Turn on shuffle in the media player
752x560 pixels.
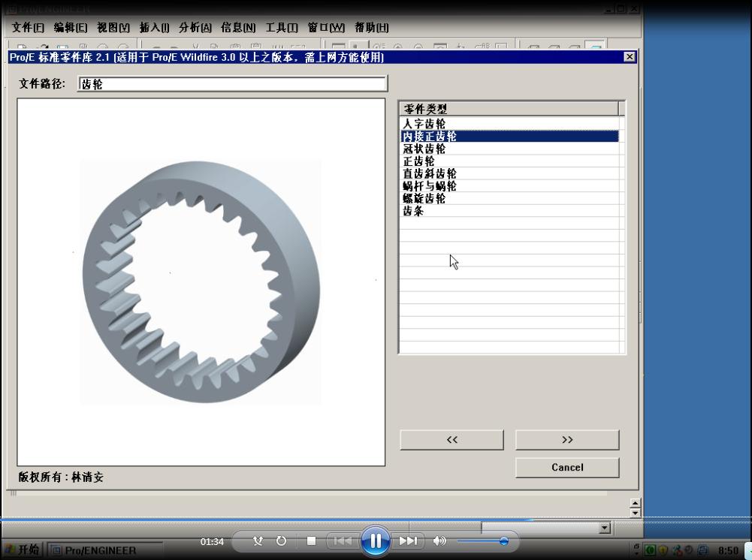pyautogui.click(x=258, y=540)
